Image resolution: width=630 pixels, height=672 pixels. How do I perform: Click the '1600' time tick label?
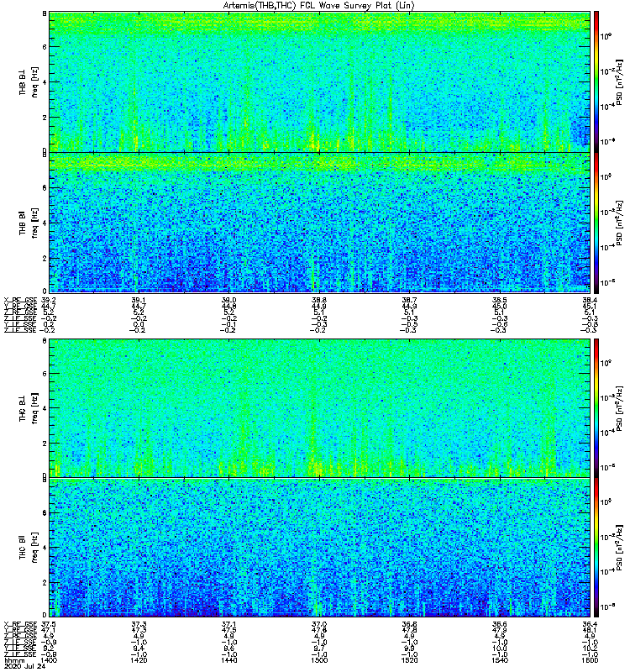[x=590, y=660]
